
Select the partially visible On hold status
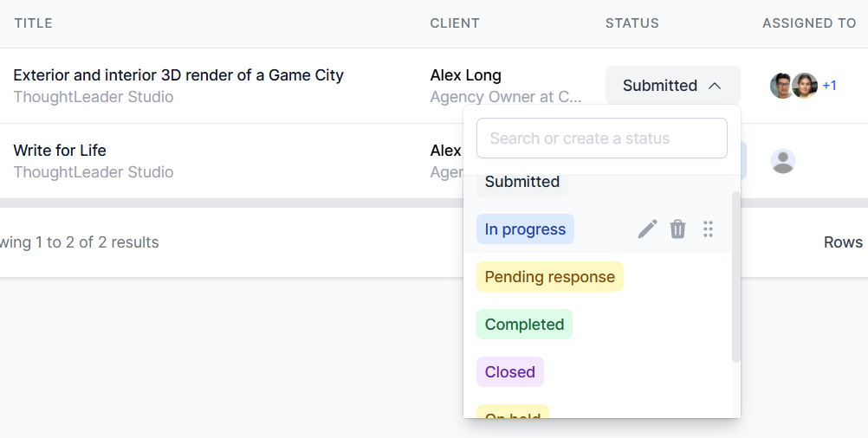point(512,414)
